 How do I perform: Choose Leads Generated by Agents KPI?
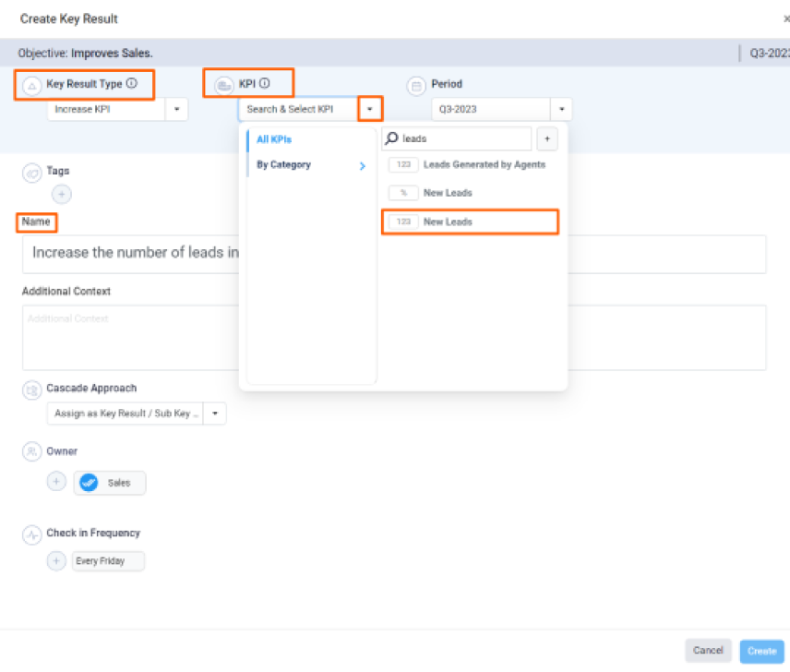[470, 164]
